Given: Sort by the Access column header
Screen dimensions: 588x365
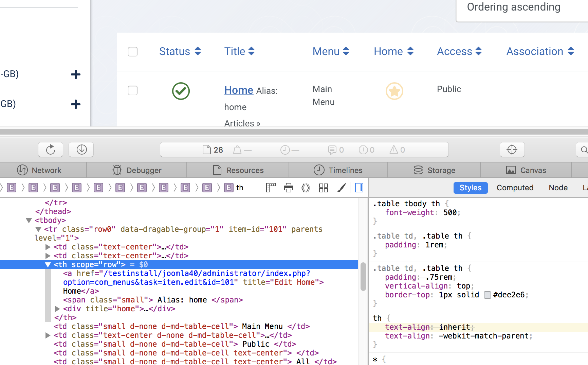Looking at the screenshot, I should pyautogui.click(x=459, y=51).
